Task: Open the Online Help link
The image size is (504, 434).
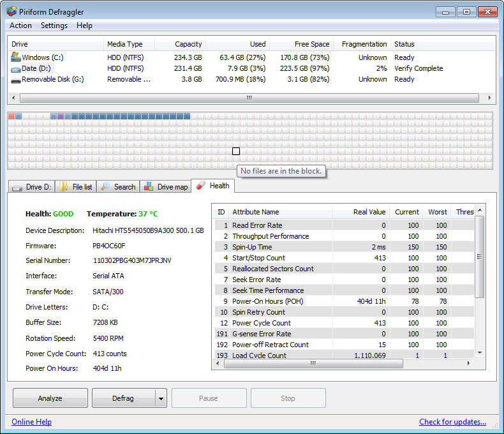Action: tap(31, 421)
